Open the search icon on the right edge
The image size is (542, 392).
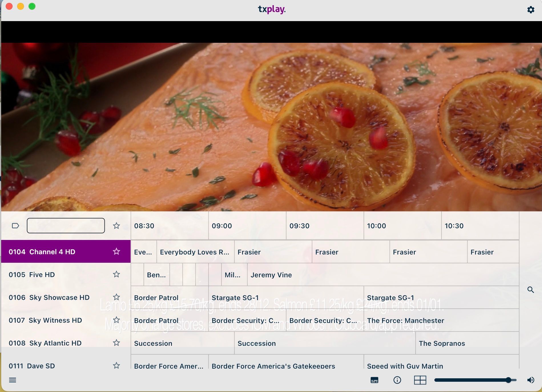[531, 290]
